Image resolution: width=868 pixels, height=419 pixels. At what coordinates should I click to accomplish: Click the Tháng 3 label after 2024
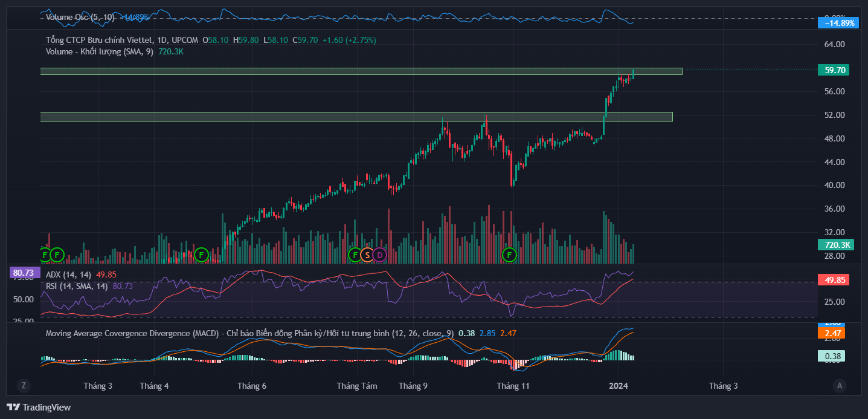click(x=723, y=386)
